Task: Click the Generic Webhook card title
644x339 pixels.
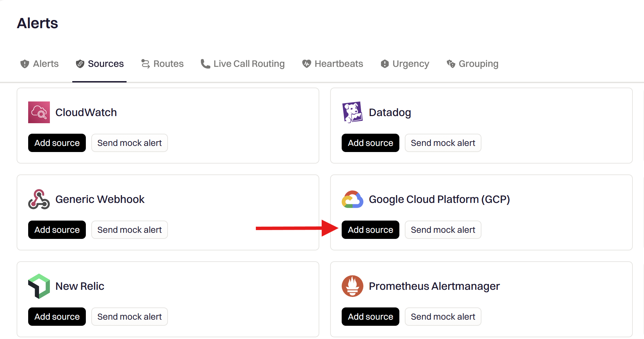Action: (x=100, y=199)
